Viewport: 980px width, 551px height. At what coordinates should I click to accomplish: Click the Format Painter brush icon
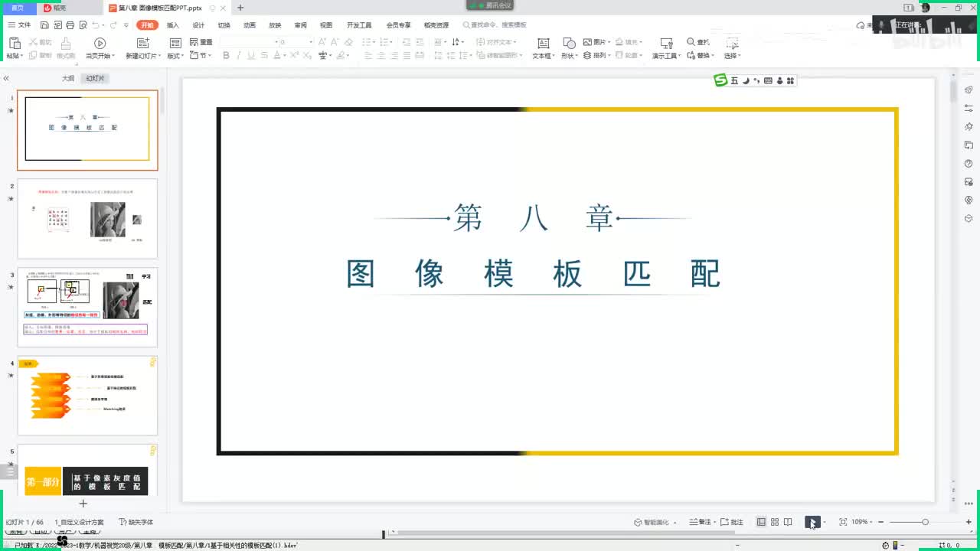pos(66,44)
